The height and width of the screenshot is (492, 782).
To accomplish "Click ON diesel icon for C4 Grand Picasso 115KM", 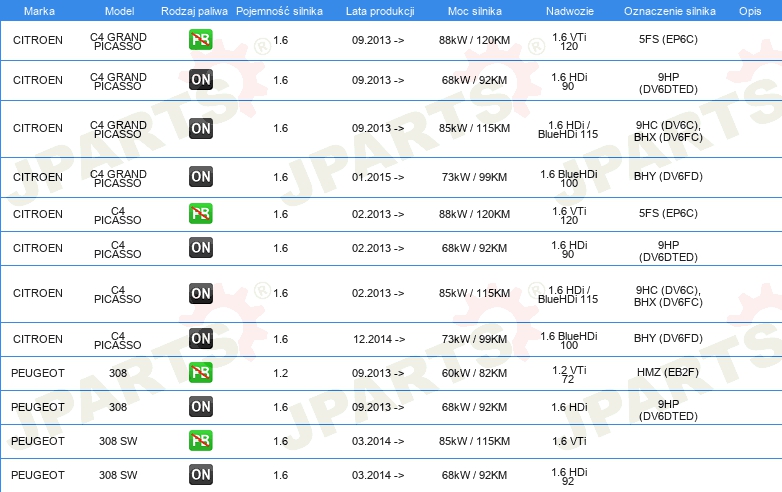I will [200, 128].
